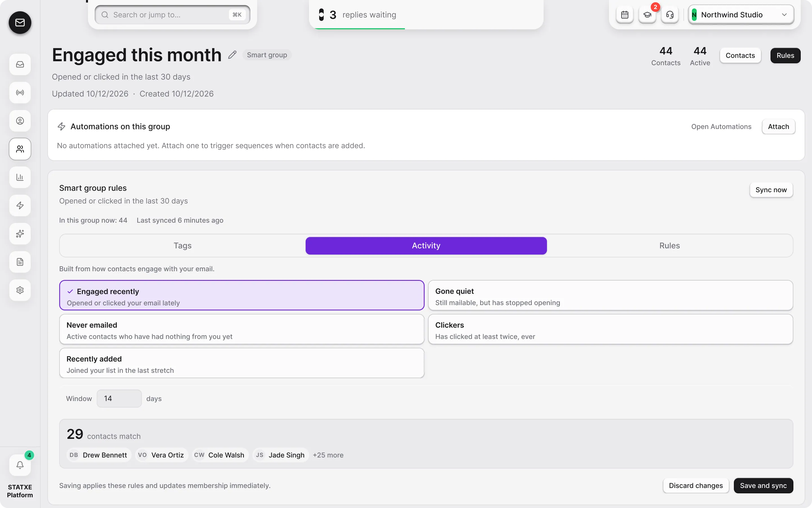Image resolution: width=812 pixels, height=508 pixels.
Task: Select the Gone quiet activity option
Action: coord(610,295)
